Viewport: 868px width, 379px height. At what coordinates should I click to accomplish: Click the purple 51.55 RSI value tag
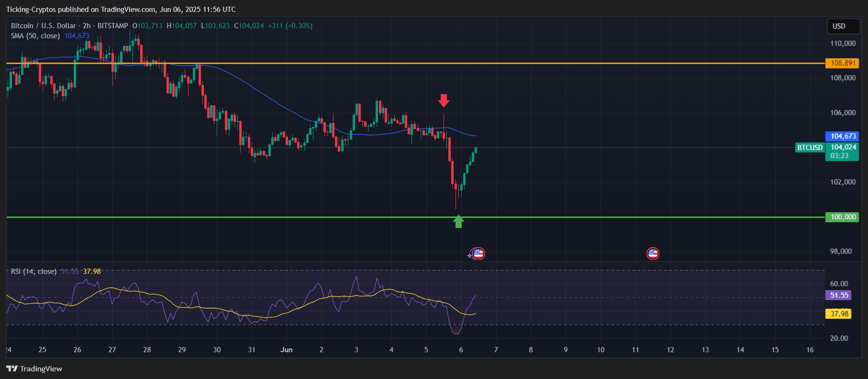point(839,295)
